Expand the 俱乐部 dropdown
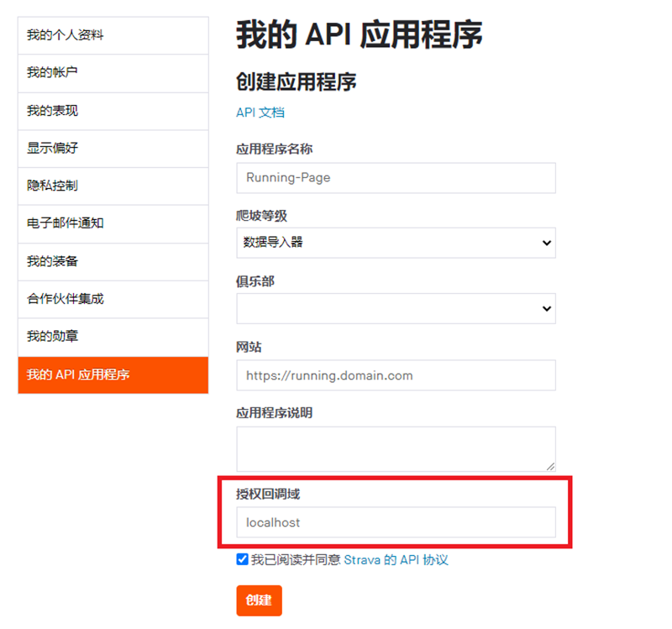Viewport: 672px width, 629px height. coord(396,308)
